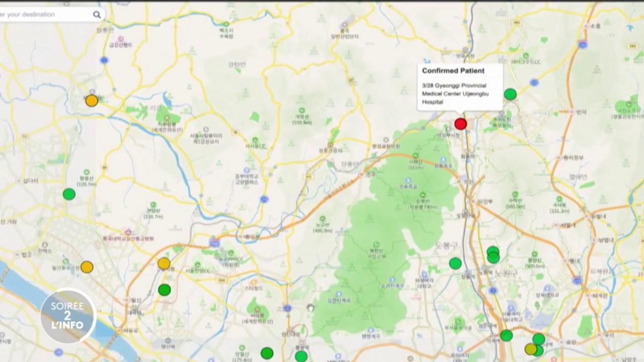Viewport: 644px width, 362px height.
Task: Click the left green marker at the map's bottom edge
Action: [267, 353]
